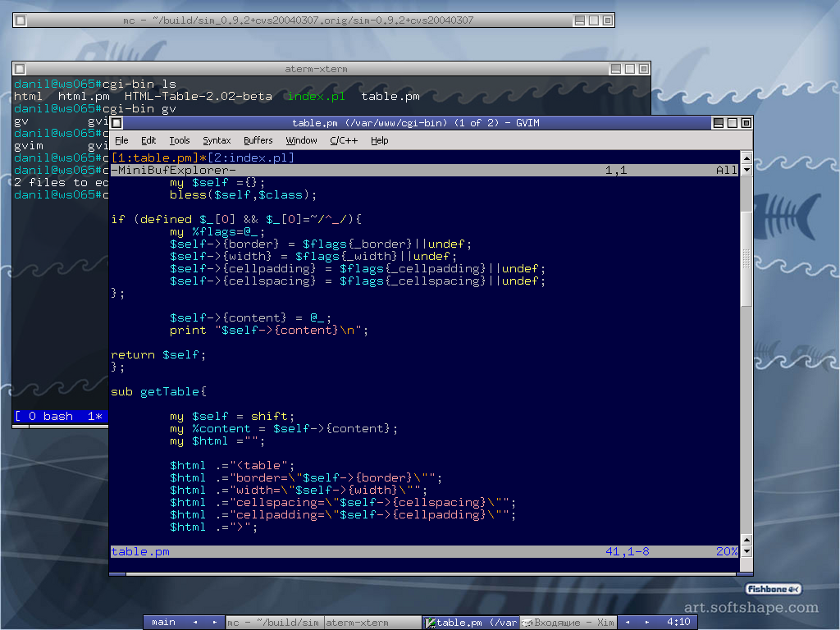
Task: Click the GVIM maximize button in title bar
Action: [x=733, y=123]
